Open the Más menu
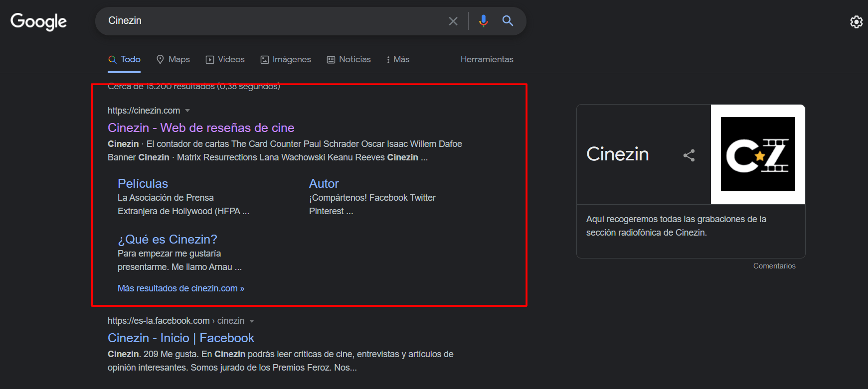868x389 pixels. tap(397, 59)
